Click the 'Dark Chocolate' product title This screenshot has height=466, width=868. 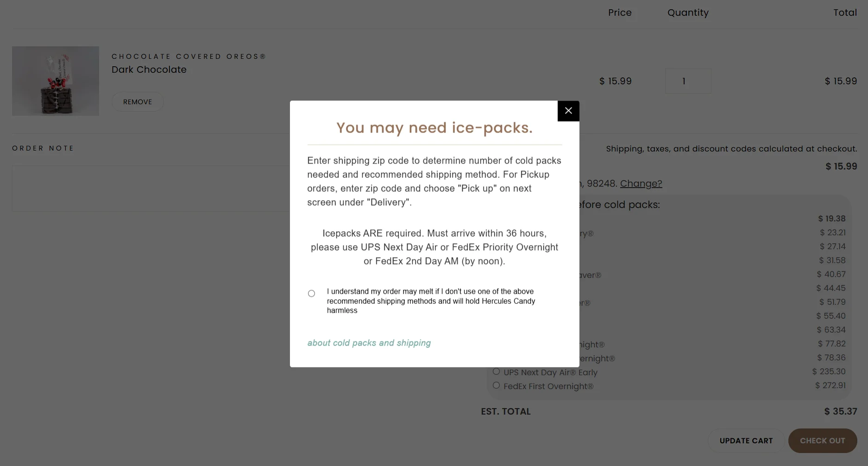(x=149, y=69)
